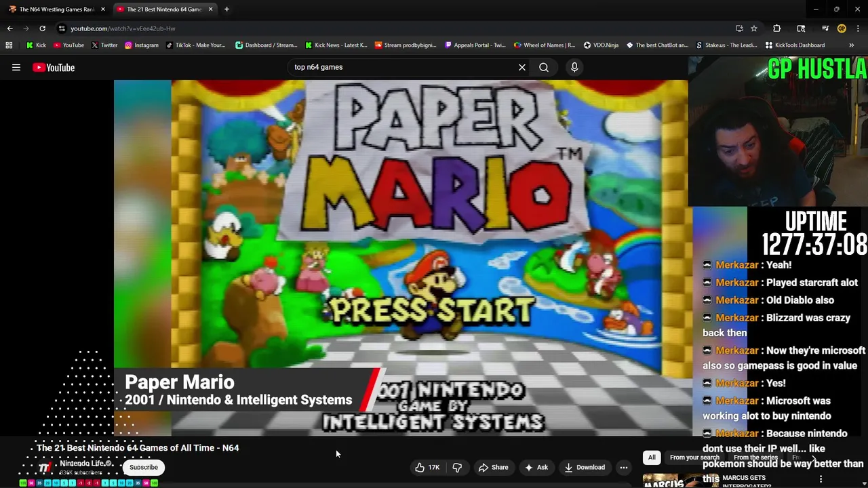Dislike the video with thumbs down
Image resolution: width=868 pixels, height=488 pixels.
(x=458, y=467)
